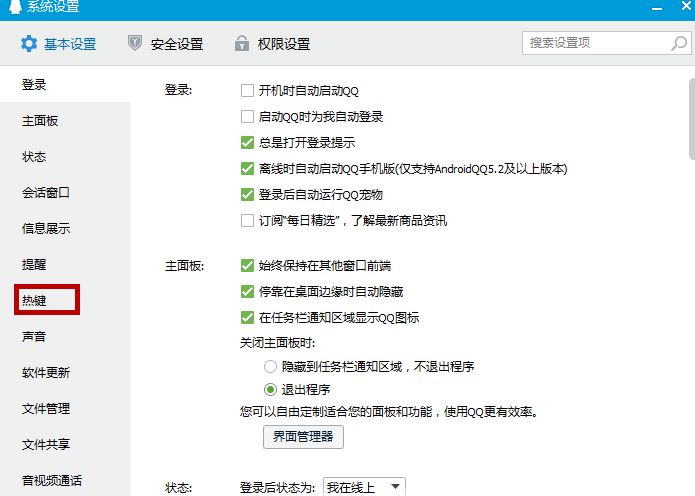
Task: Click the 搜索设置项 search field
Action: click(606, 43)
